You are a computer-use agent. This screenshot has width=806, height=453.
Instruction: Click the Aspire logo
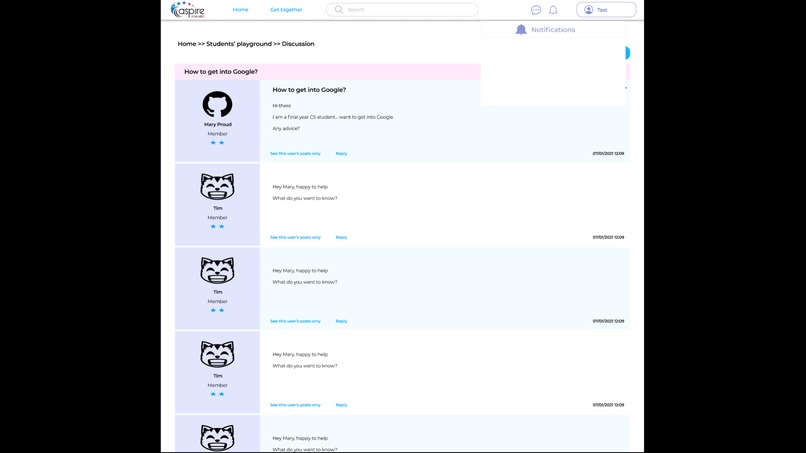[188, 10]
